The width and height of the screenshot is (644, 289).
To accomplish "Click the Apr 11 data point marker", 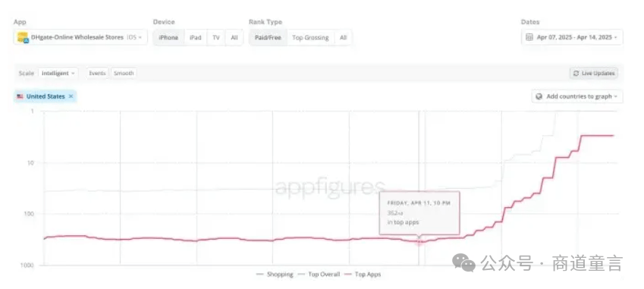I will point(419,242).
